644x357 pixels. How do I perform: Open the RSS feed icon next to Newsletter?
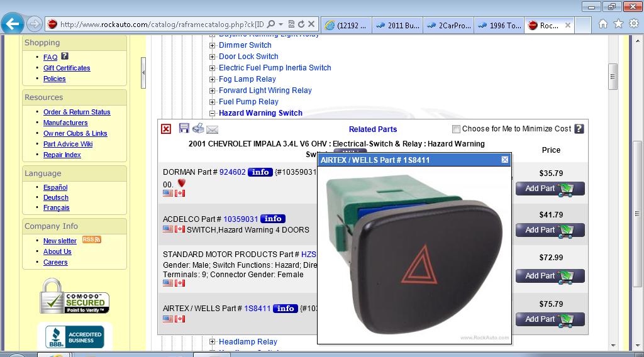tap(91, 239)
